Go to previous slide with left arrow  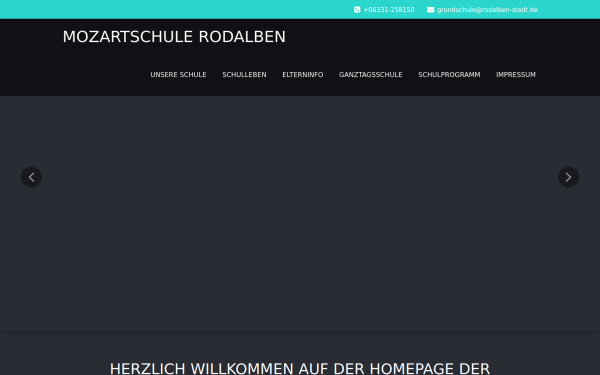point(31,177)
